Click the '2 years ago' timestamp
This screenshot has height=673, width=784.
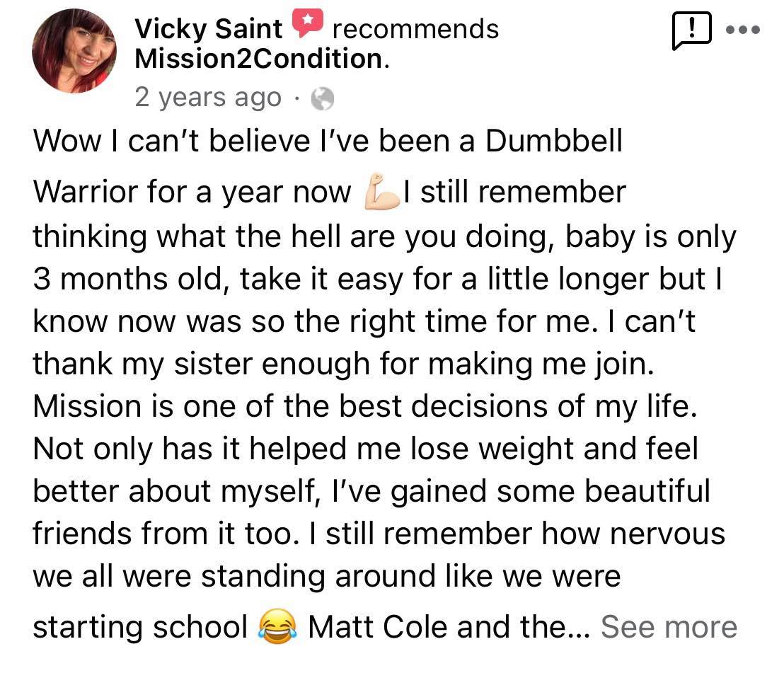208,97
